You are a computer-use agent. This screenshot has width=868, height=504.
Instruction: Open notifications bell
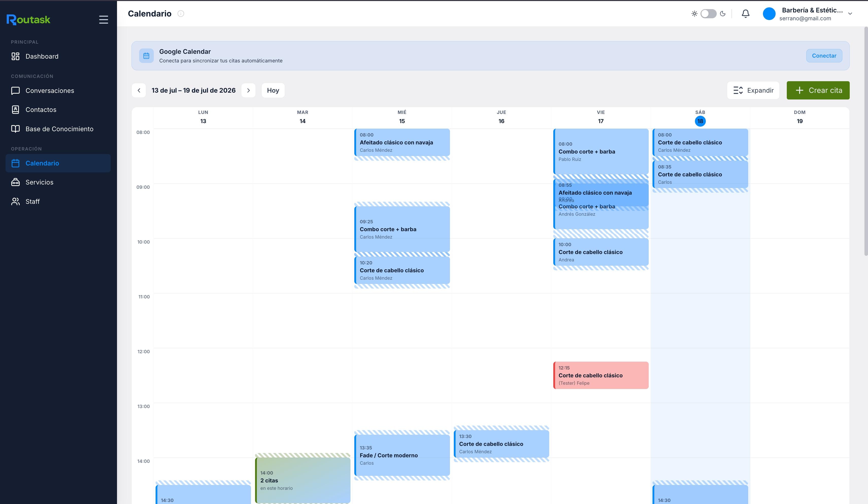[x=745, y=14]
